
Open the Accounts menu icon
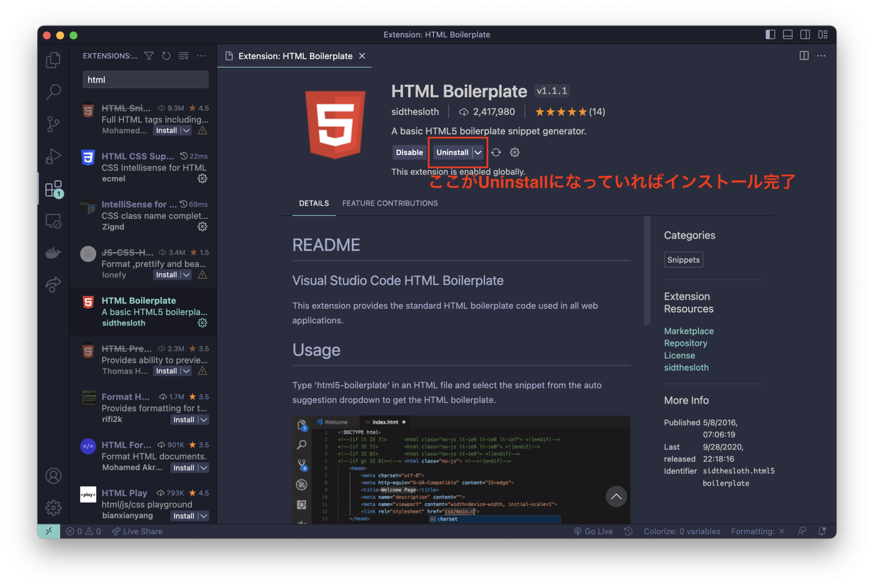click(53, 476)
